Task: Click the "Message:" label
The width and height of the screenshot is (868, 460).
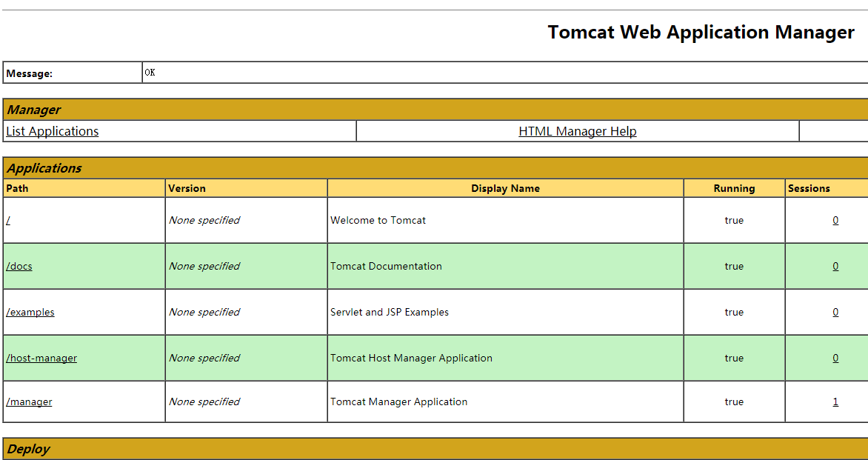Action: pos(30,73)
